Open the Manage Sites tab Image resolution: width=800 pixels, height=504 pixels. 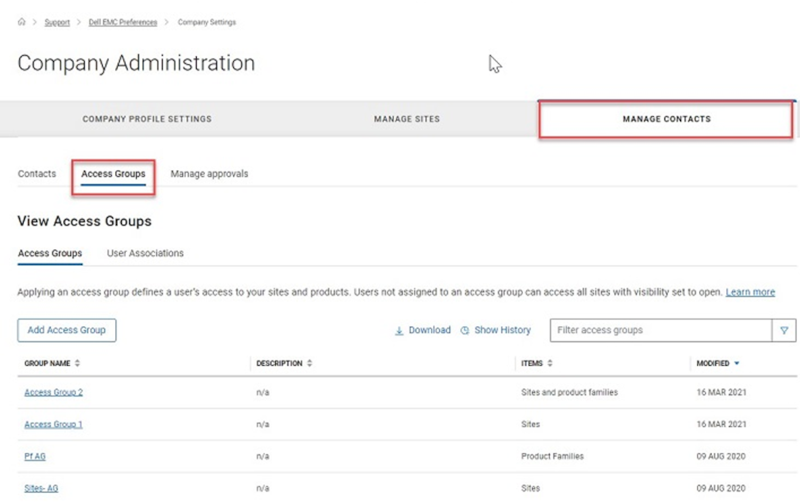(406, 119)
